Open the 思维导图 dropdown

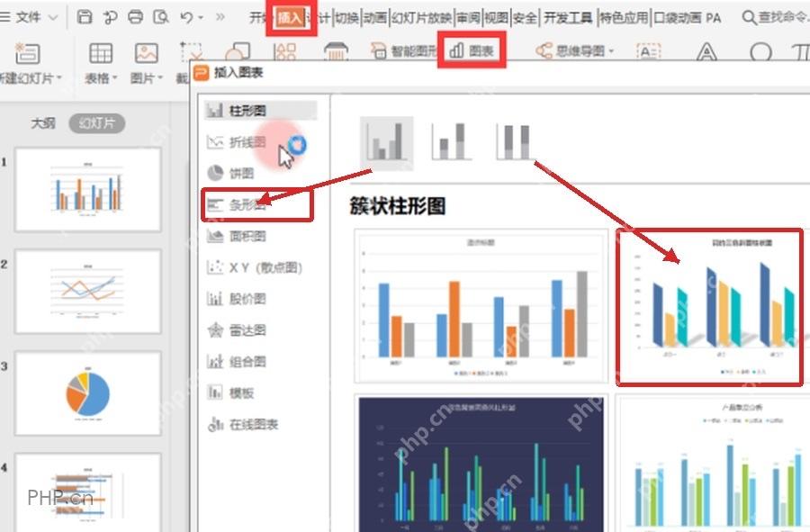[x=575, y=51]
